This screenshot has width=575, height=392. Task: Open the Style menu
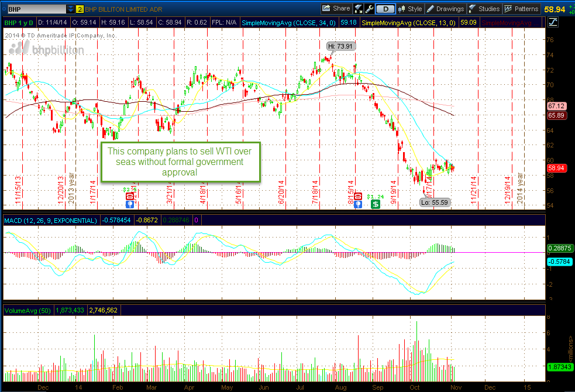(410, 9)
